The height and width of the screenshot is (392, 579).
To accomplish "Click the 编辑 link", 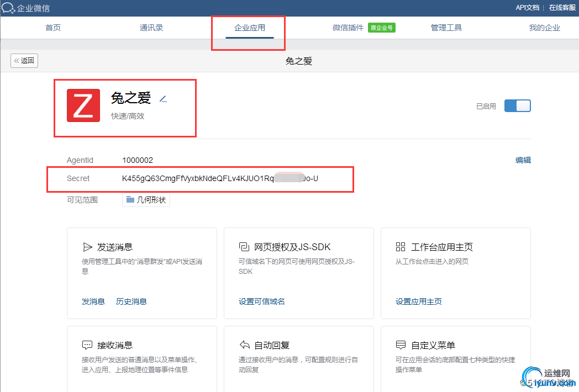I will coord(523,160).
